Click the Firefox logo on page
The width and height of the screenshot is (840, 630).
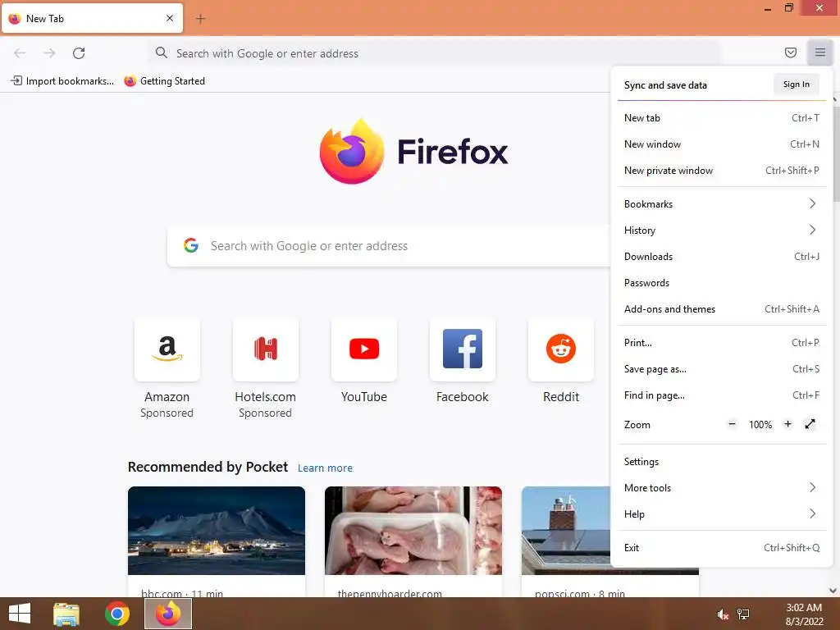pyautogui.click(x=413, y=152)
